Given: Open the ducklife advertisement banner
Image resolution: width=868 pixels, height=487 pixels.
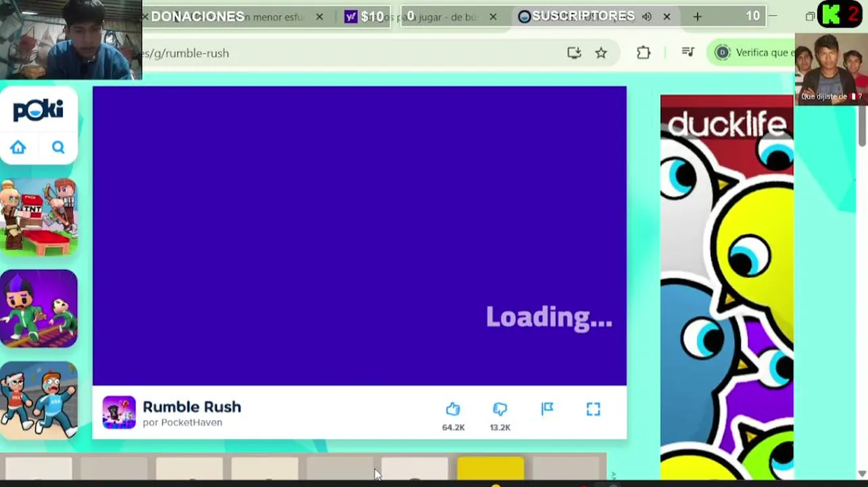Looking at the screenshot, I should tap(727, 287).
